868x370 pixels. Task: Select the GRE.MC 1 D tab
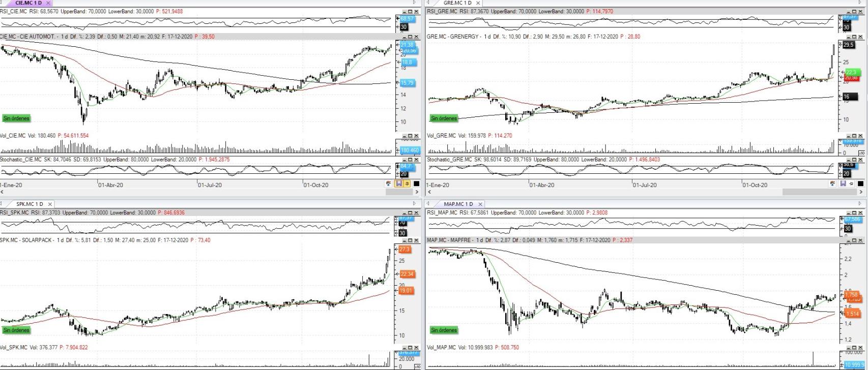pyautogui.click(x=457, y=3)
